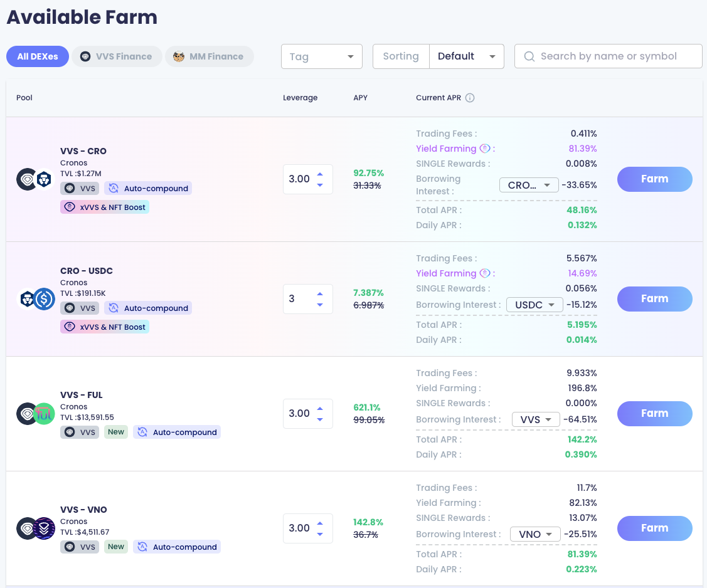
Task: Click the search magnifier icon
Action: [529, 56]
